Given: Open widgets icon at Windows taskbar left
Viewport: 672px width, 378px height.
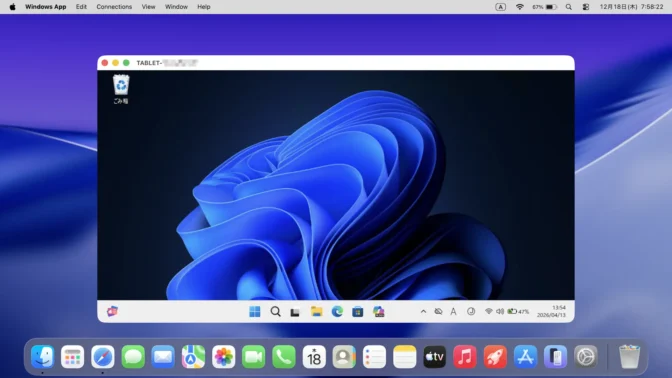Looking at the screenshot, I should coord(112,312).
